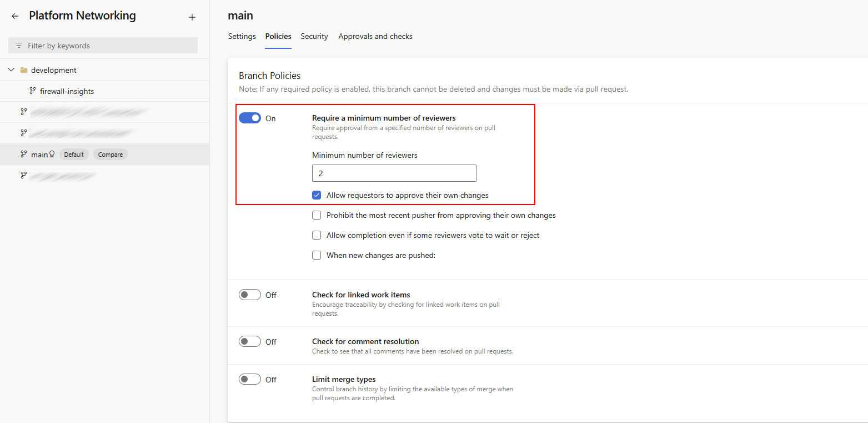
Task: Click the policy badge icon next to main
Action: pyautogui.click(x=52, y=155)
